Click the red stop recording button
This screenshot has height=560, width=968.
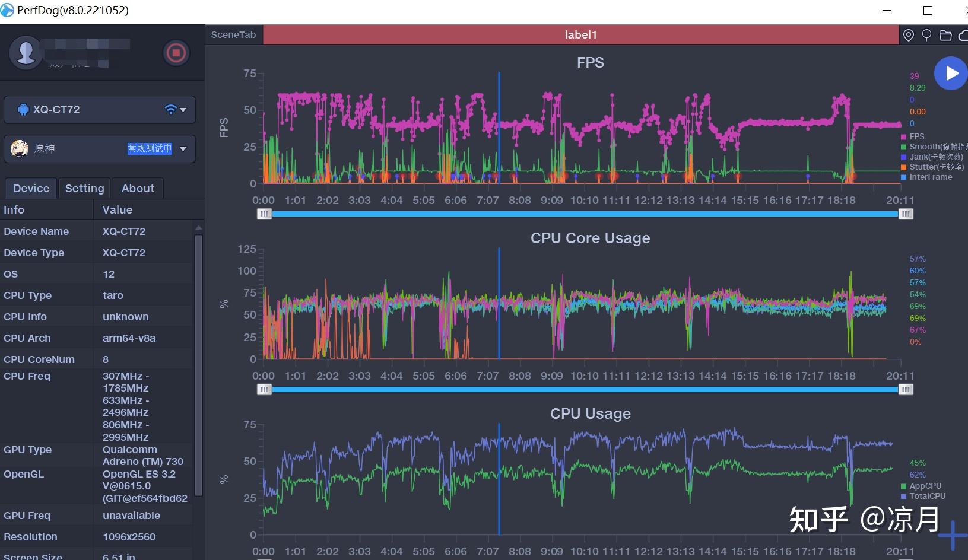coord(176,53)
